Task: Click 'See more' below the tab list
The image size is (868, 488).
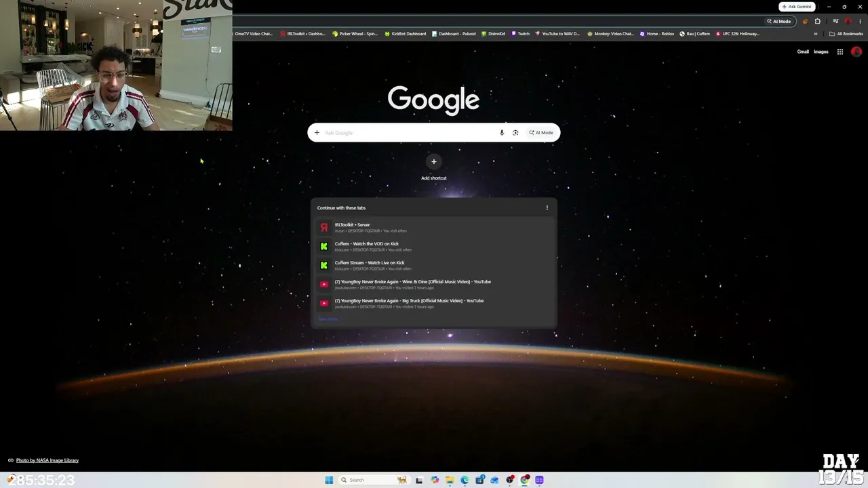Action: [x=328, y=319]
